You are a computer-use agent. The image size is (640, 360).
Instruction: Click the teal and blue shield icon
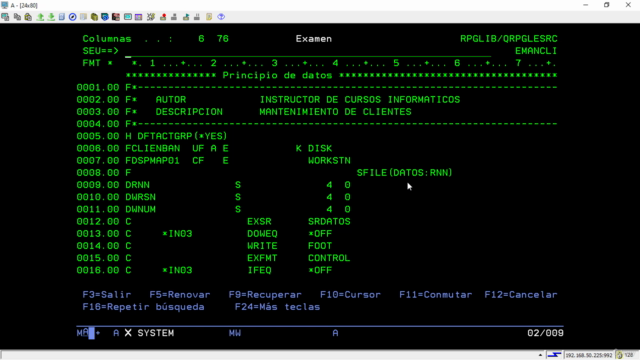[x=105, y=17]
